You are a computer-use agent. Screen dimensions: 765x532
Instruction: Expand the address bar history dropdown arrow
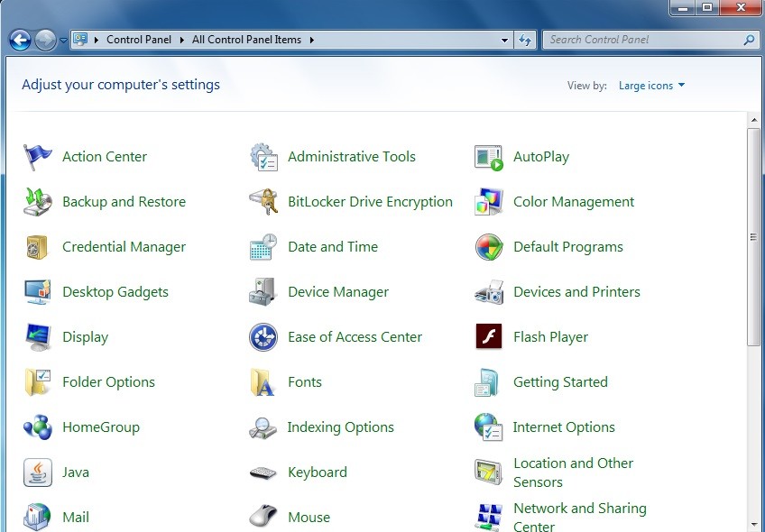(x=505, y=40)
